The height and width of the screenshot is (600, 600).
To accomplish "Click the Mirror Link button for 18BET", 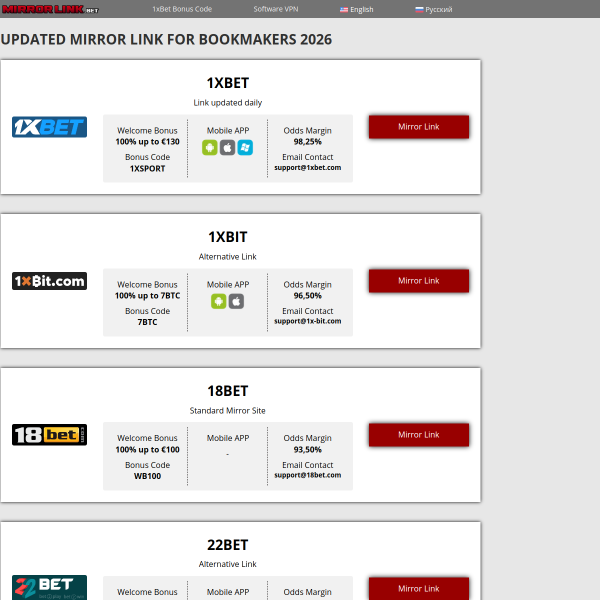I will [x=419, y=435].
